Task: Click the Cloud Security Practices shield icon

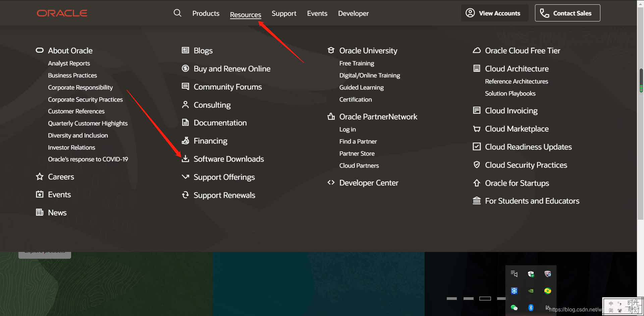Action: (x=477, y=165)
